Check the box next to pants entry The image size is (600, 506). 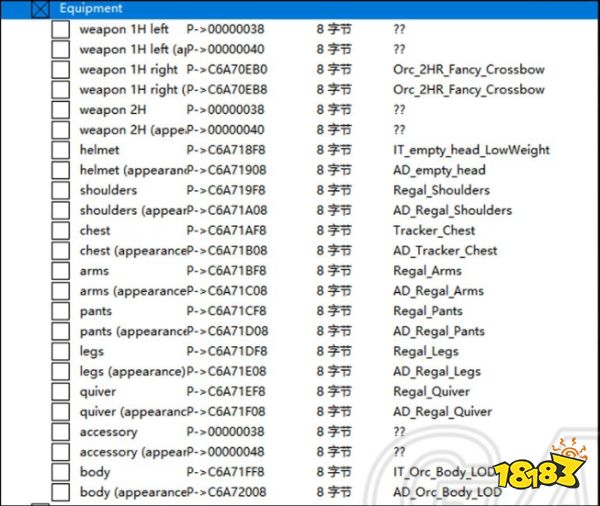pyautogui.click(x=61, y=311)
